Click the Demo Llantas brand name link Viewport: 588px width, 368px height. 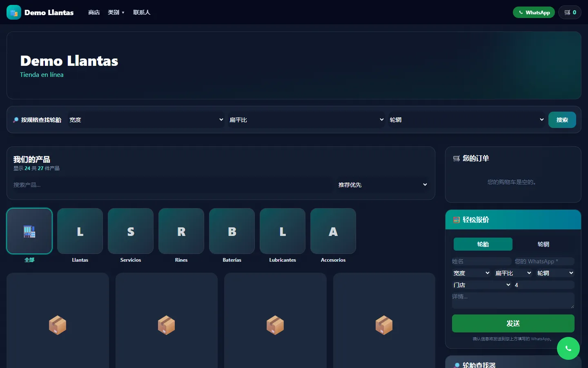(x=49, y=13)
